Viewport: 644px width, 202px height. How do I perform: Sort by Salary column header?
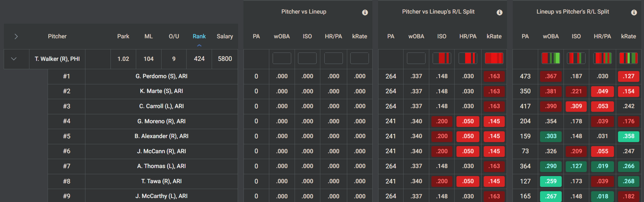tap(225, 36)
